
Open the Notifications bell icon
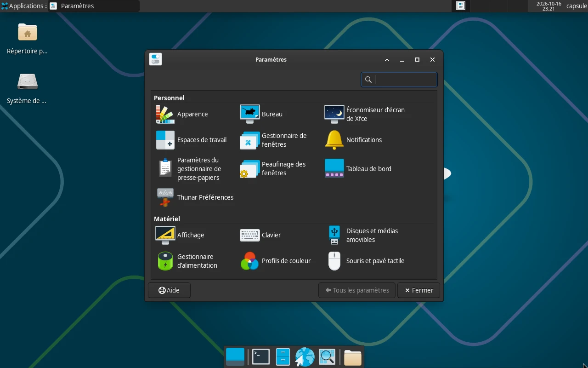334,140
